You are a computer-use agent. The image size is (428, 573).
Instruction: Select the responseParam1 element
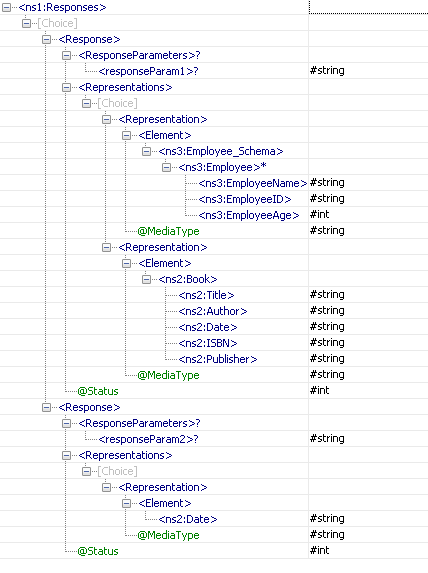coord(148,72)
